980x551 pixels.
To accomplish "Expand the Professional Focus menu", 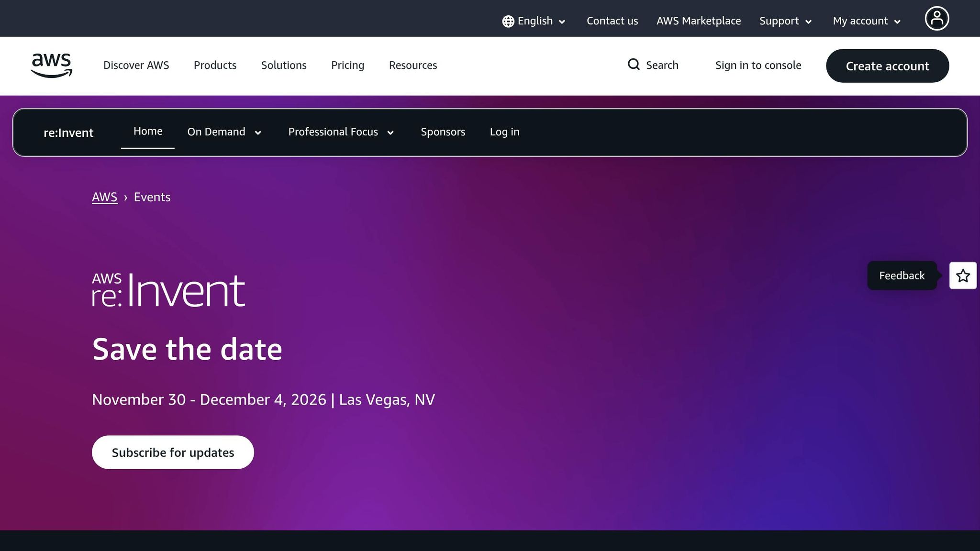I will [x=340, y=132].
